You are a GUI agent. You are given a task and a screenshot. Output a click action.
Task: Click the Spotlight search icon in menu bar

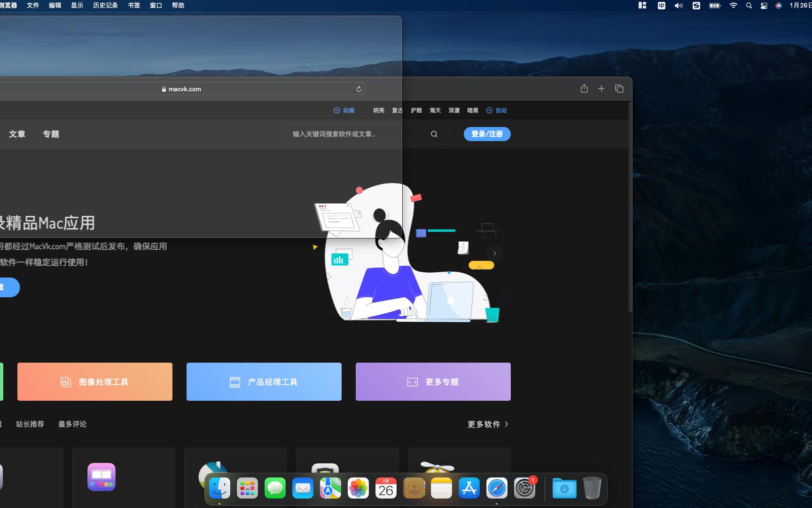coord(749,6)
